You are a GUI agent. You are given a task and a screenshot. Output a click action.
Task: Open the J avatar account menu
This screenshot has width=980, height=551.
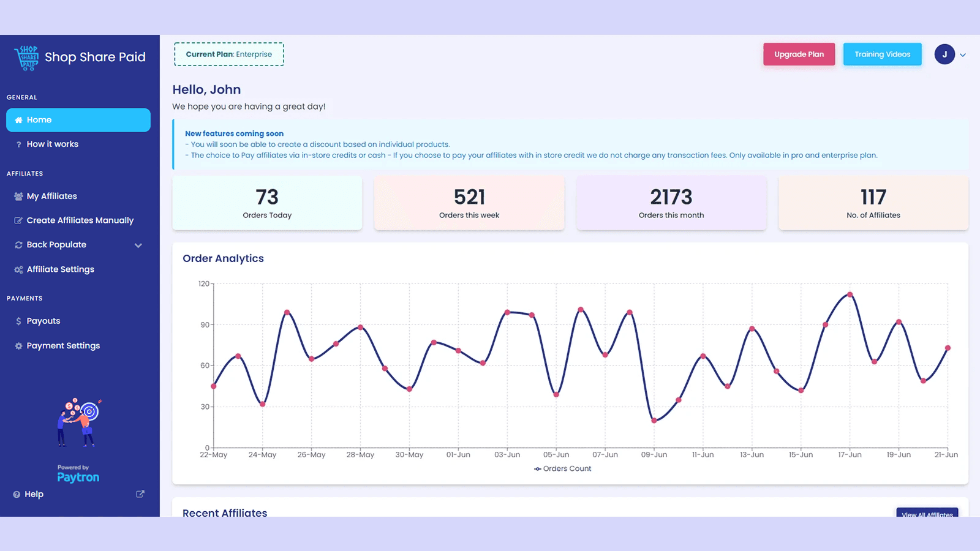click(944, 54)
